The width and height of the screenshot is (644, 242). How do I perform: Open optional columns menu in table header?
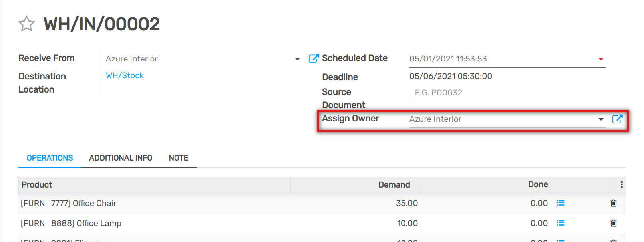[x=621, y=184]
